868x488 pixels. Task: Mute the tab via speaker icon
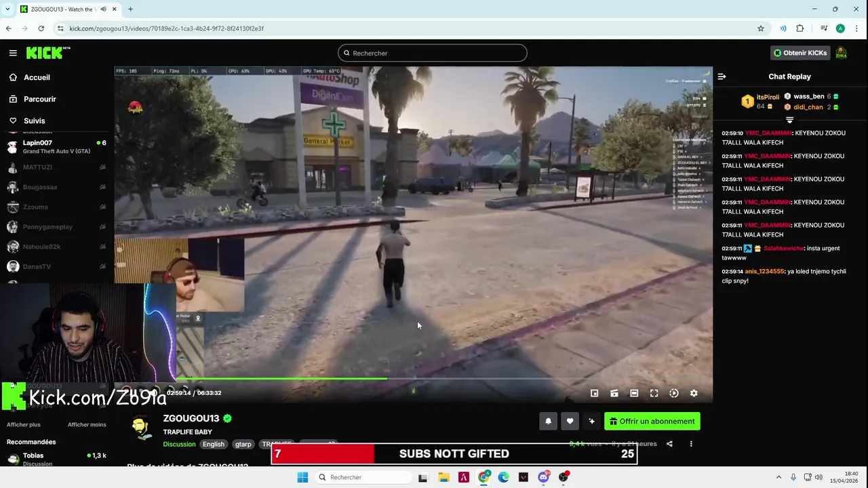(103, 9)
